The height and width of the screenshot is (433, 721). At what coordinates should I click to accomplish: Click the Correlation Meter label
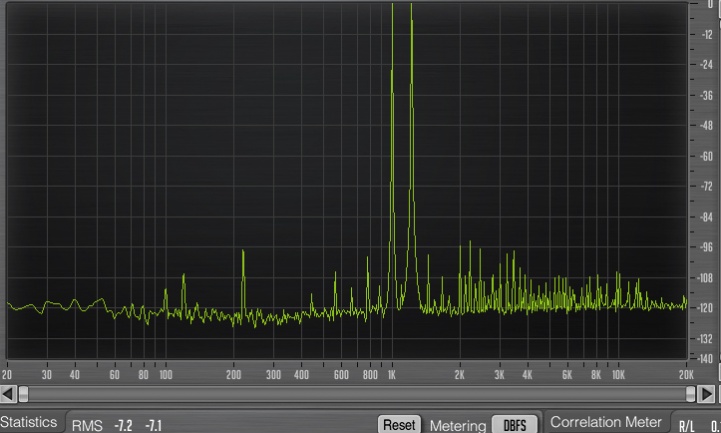point(606,422)
